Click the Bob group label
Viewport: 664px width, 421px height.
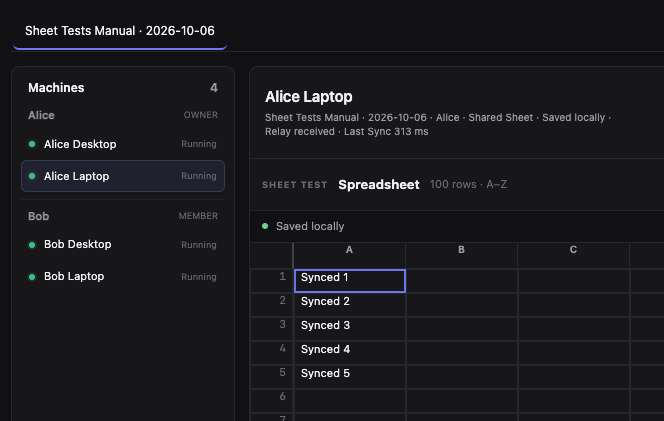click(39, 216)
